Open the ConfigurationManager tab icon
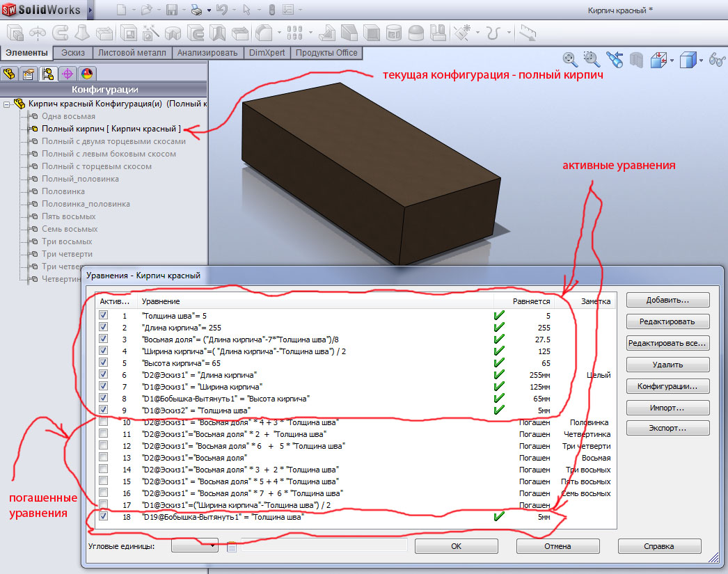Image resolution: width=728 pixels, height=574 pixels. (48, 74)
